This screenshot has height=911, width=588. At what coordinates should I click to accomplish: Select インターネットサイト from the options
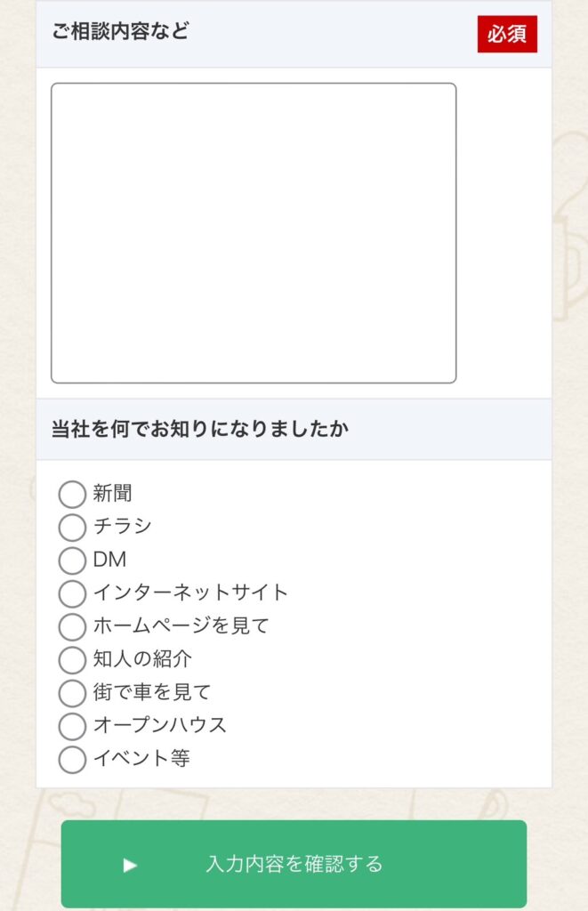(x=71, y=594)
